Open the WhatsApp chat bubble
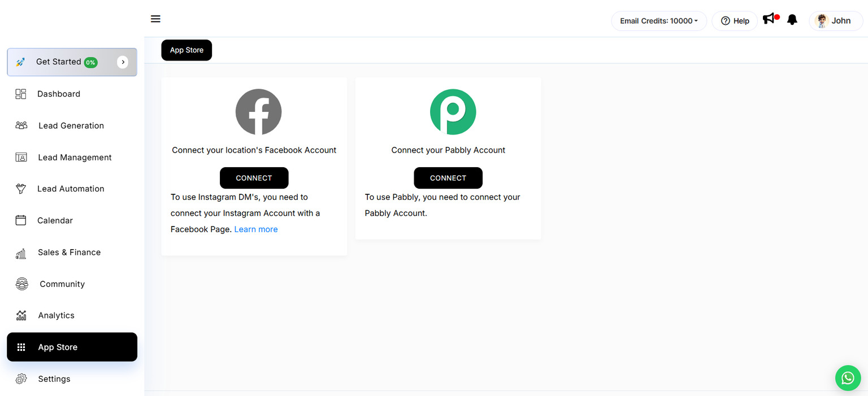Viewport: 868px width, 396px height. [848, 378]
